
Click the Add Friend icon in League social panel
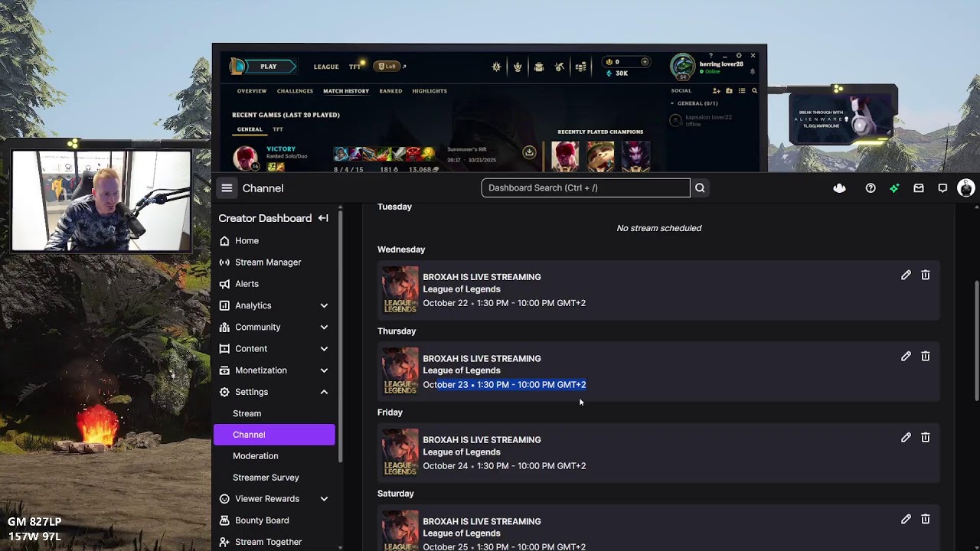tap(717, 90)
